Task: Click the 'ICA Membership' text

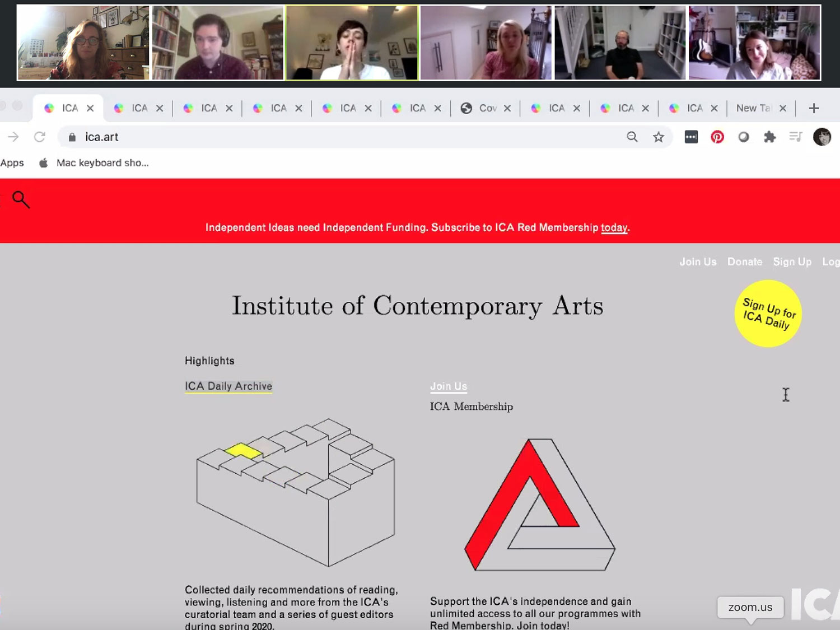Action: coord(472,407)
